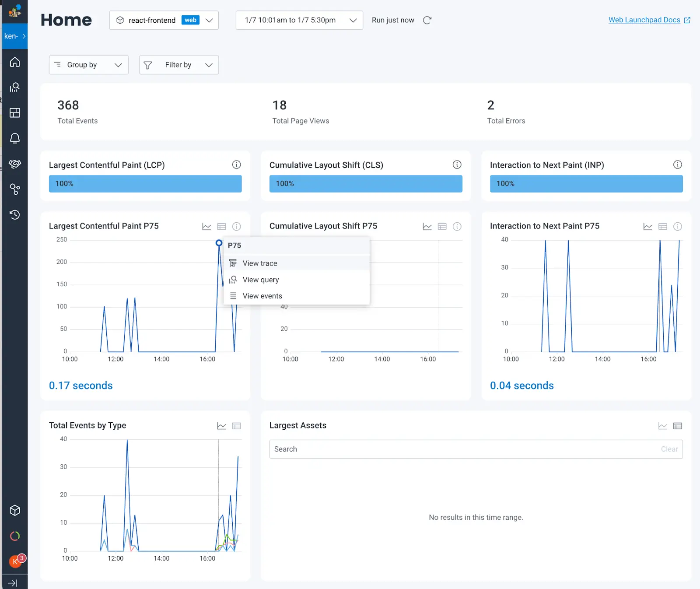The height and width of the screenshot is (589, 700).
Task: Select View trace in the P75 menu
Action: (x=259, y=263)
